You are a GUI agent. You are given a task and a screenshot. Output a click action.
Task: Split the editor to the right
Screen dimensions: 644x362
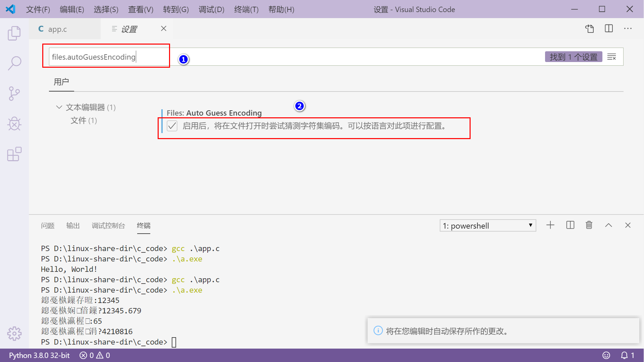click(608, 29)
